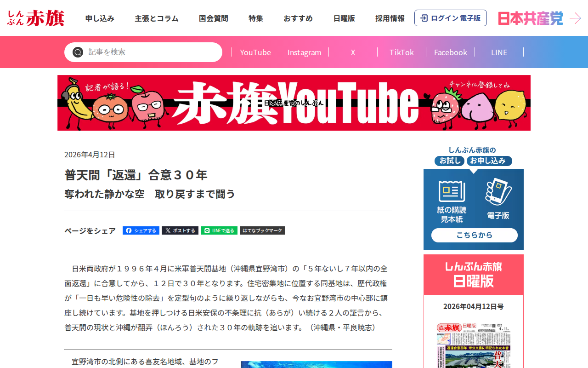Open the 日本共産党 logo link
588x368 pixels.
tap(530, 18)
